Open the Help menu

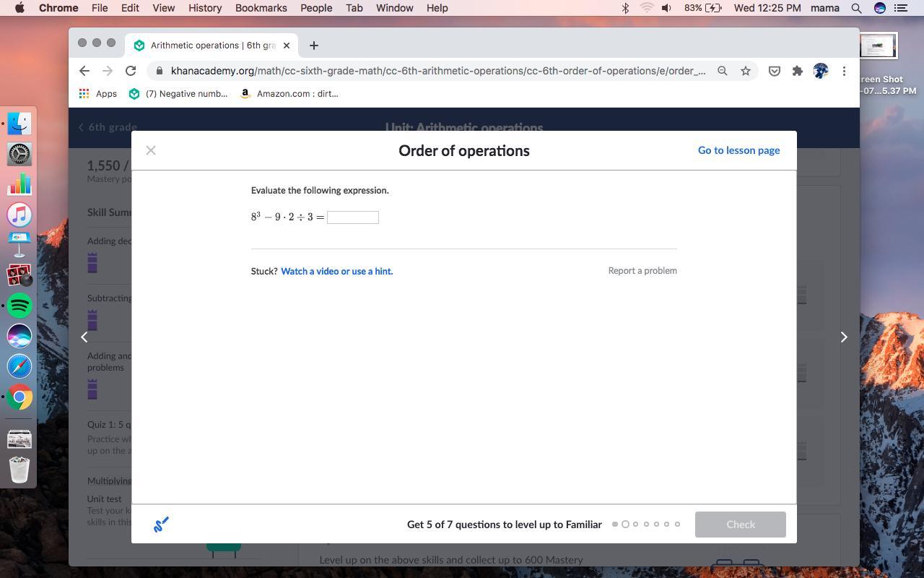coord(437,8)
